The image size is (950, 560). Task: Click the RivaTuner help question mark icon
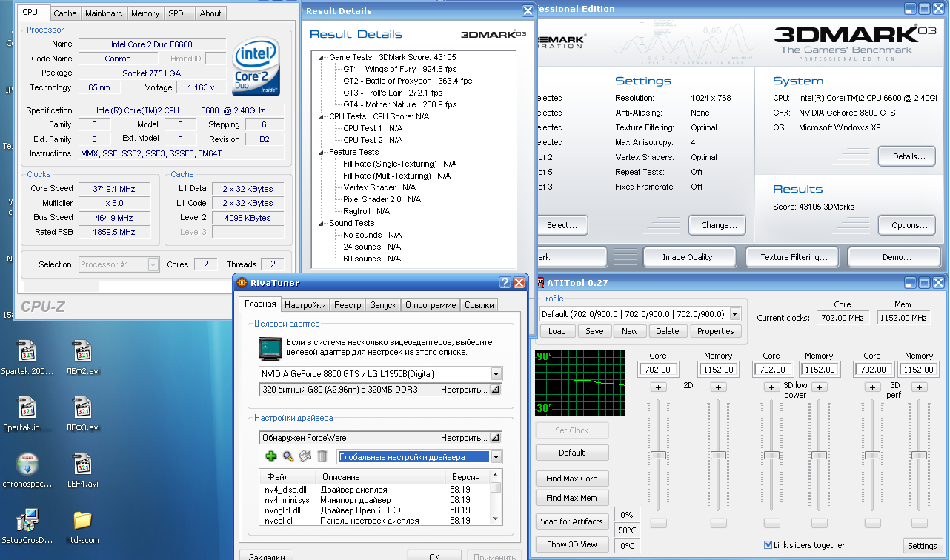[x=505, y=282]
